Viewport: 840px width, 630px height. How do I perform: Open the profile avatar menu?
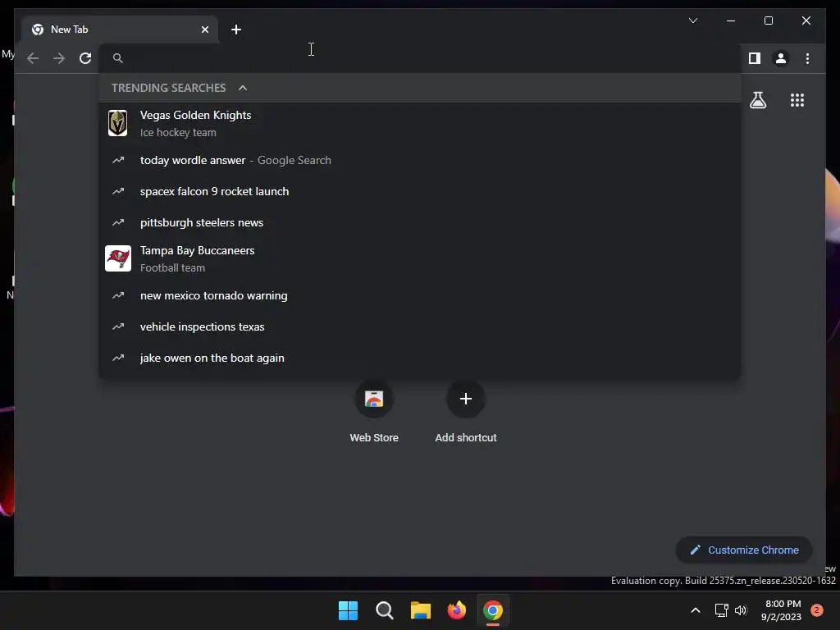tap(781, 58)
